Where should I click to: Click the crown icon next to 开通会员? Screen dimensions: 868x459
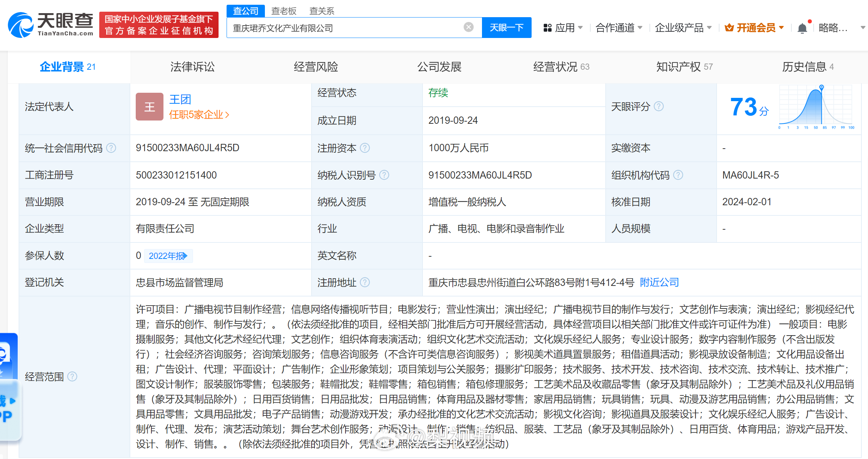click(x=729, y=27)
